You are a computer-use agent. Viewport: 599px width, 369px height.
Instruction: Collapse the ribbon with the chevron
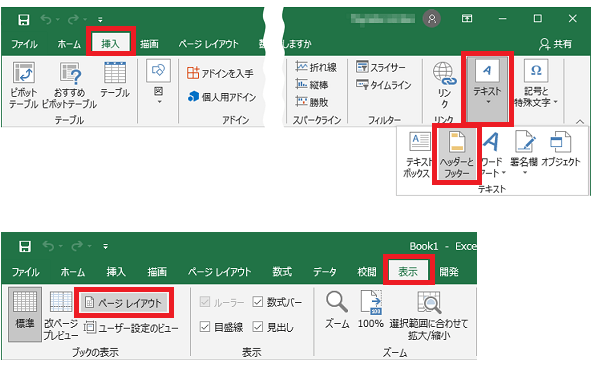pos(580,122)
